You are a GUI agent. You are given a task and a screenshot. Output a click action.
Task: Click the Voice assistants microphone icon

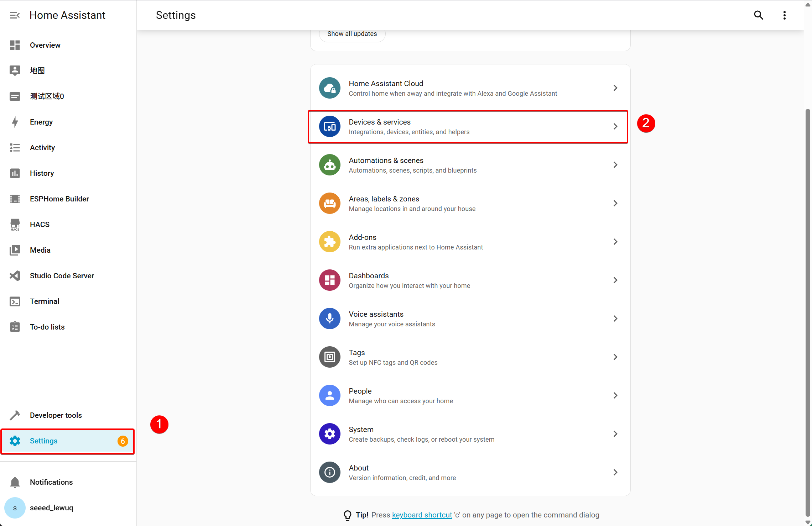329,319
